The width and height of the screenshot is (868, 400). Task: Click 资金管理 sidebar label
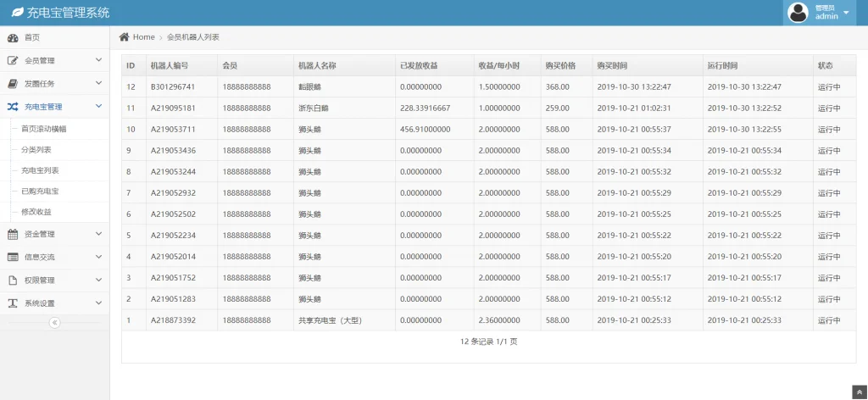coord(40,234)
